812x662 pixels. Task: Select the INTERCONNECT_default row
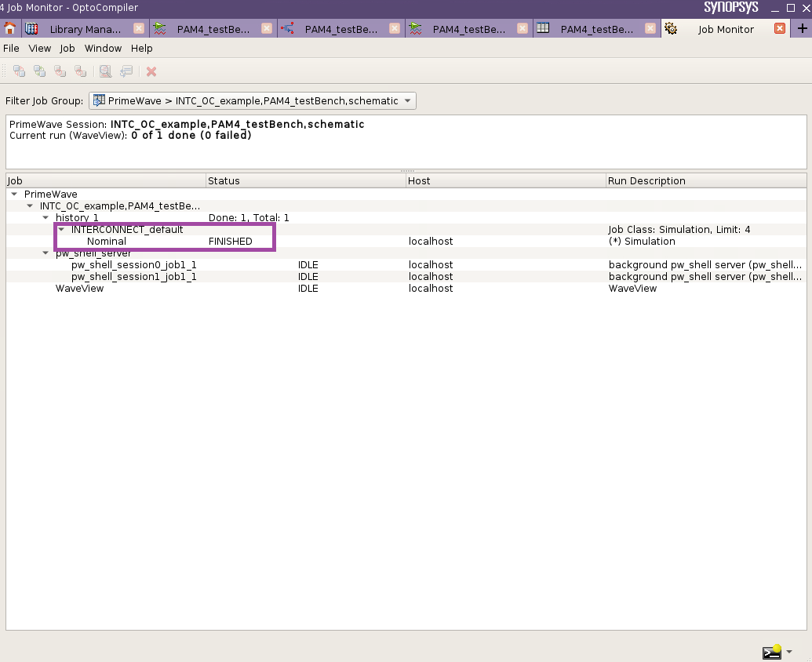coord(406,229)
